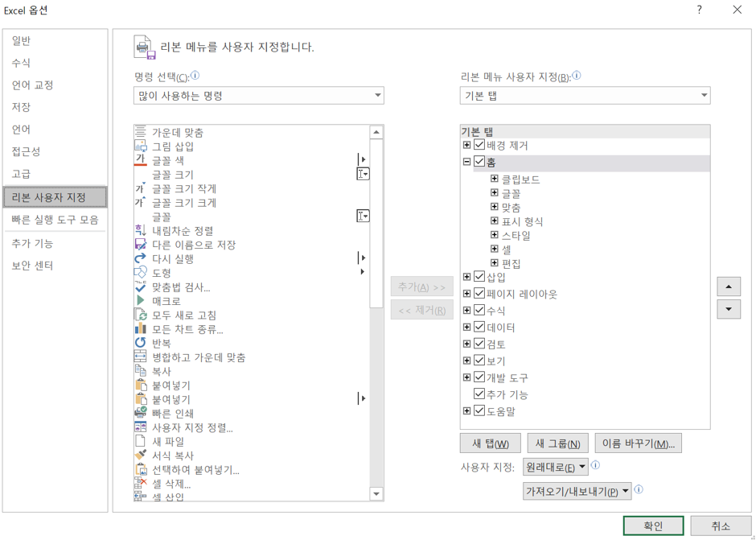Screen dimensions: 756x540
Task: Click the 이름 바꾸기 button
Action: click(639, 443)
